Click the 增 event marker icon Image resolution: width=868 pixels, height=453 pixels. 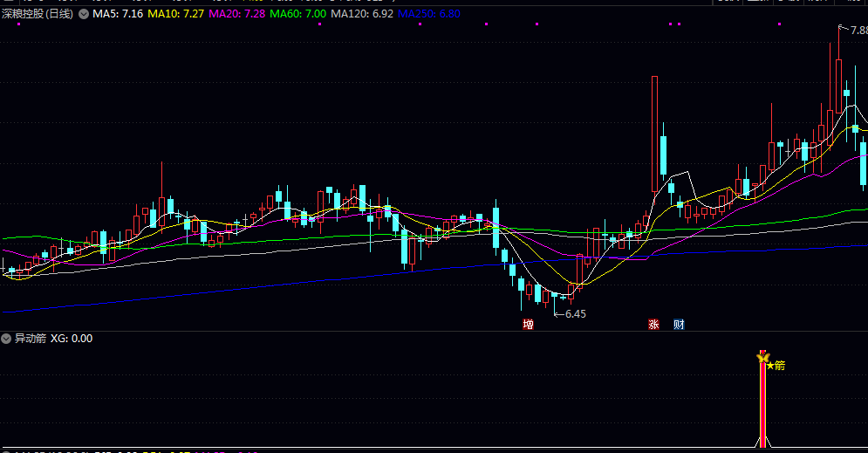click(x=528, y=325)
